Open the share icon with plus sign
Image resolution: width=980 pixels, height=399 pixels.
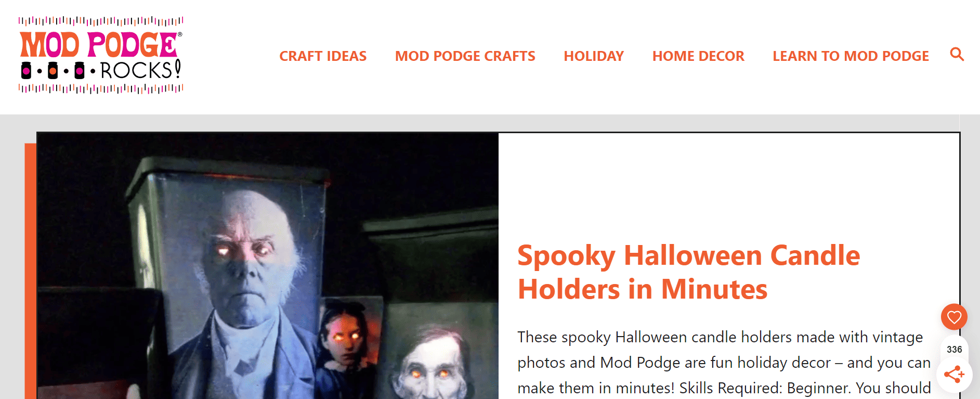[x=954, y=374]
